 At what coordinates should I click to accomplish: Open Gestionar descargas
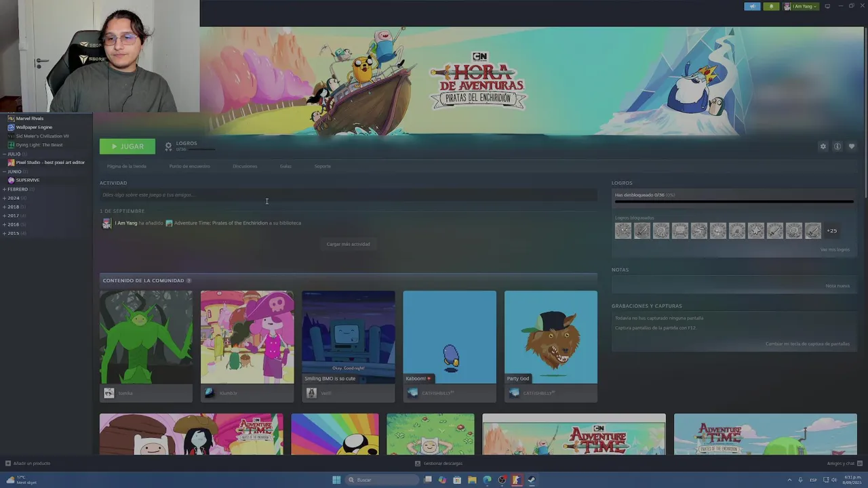pyautogui.click(x=439, y=464)
